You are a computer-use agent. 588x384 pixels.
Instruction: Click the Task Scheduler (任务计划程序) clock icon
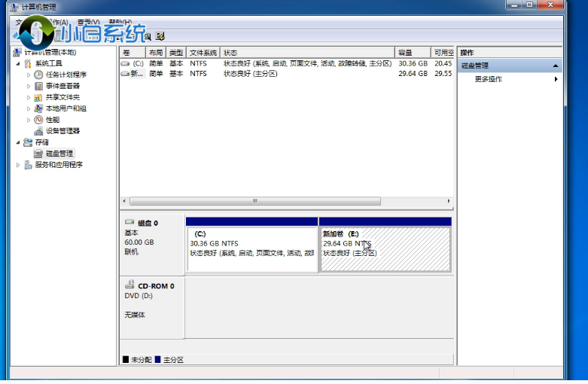coord(38,75)
